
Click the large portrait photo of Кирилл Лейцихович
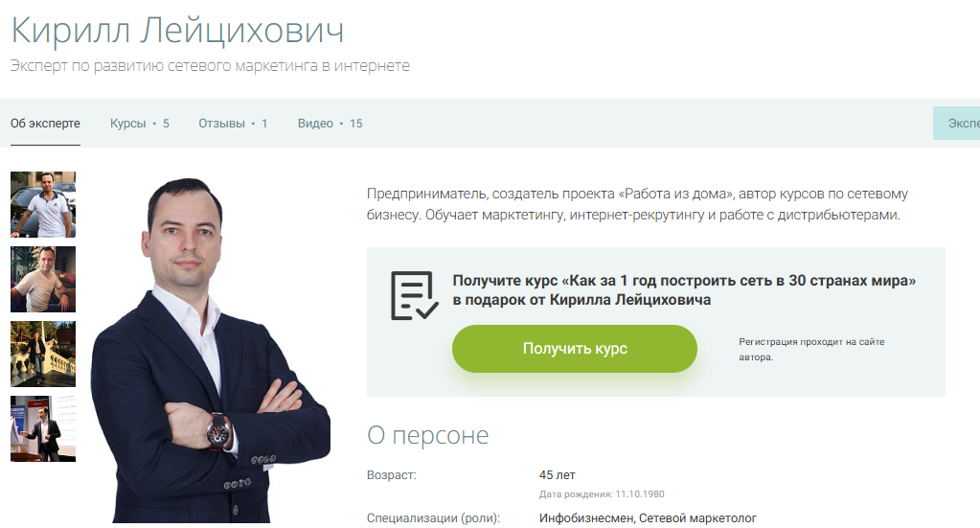(211, 350)
